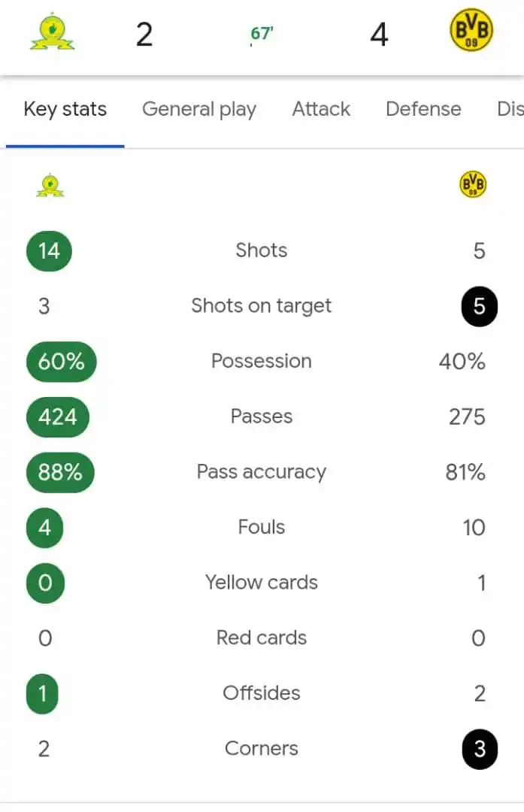Select the green 60% possession badge
Viewport: 524px width, 812px height.
pyautogui.click(x=61, y=362)
